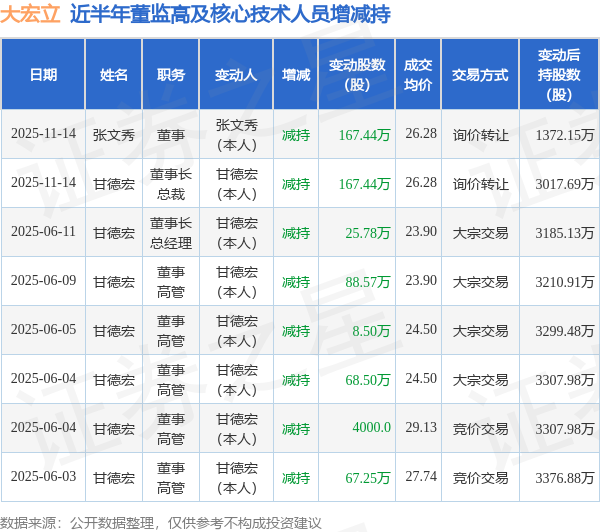Select the 变动人 column header

(x=236, y=75)
